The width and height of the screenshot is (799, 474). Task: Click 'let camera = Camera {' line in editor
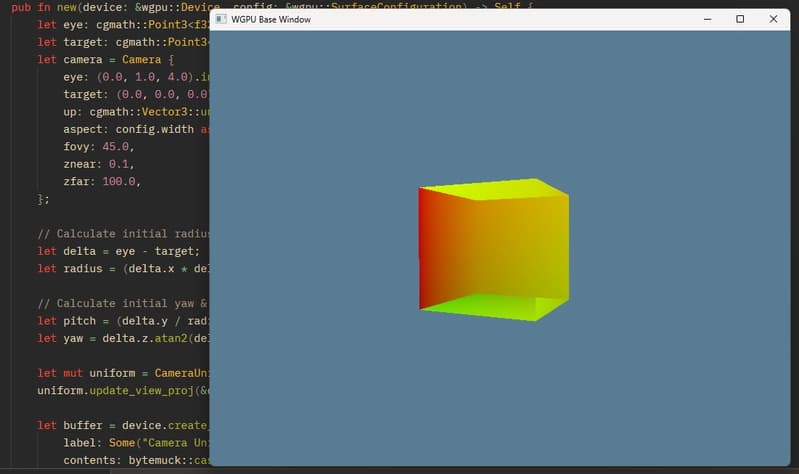[x=105, y=60]
